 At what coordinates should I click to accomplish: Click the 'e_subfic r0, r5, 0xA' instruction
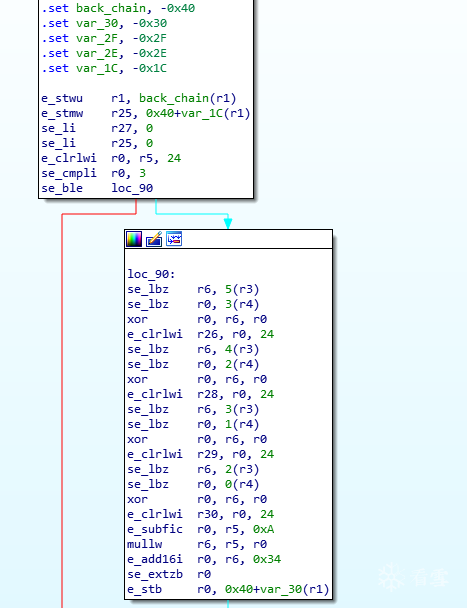tap(201, 529)
